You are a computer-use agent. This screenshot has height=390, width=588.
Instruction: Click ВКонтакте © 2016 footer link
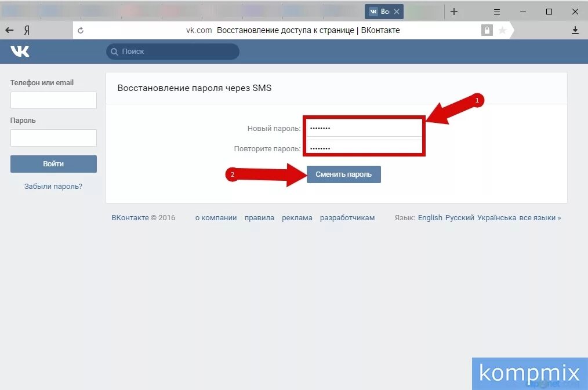tap(143, 218)
